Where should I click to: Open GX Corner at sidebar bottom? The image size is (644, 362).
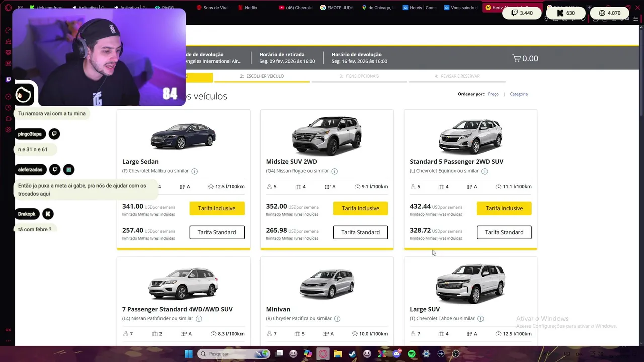[x=8, y=330]
